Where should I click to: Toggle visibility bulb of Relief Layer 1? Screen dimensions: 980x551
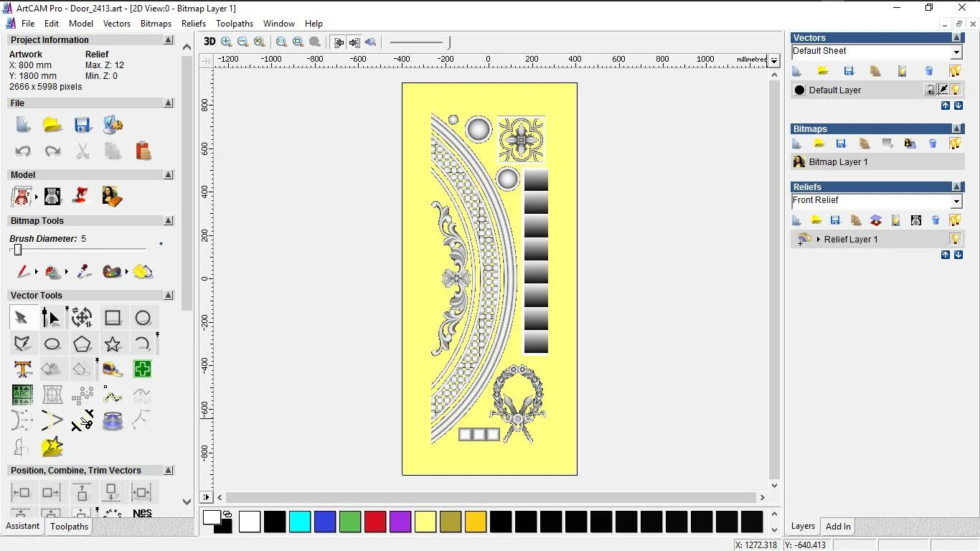(x=956, y=239)
